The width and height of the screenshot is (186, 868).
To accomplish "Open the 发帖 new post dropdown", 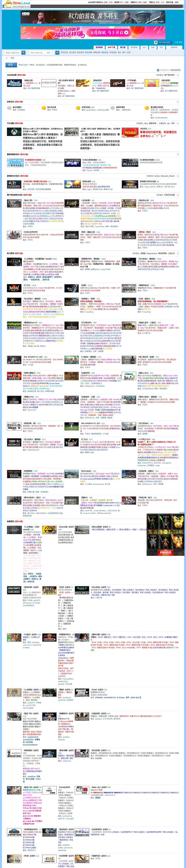I will pos(11,65).
